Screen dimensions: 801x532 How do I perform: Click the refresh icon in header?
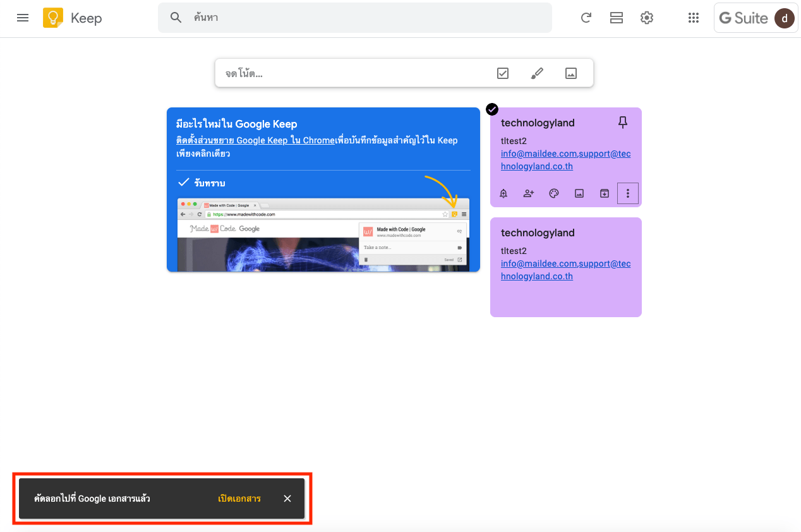pos(586,18)
